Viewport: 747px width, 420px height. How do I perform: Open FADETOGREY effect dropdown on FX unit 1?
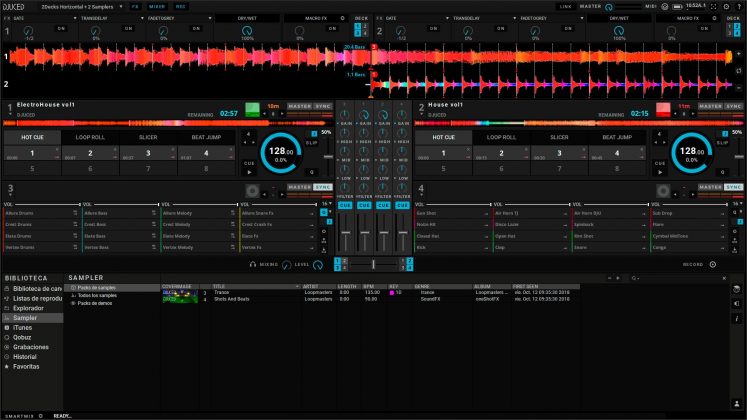tap(210, 18)
